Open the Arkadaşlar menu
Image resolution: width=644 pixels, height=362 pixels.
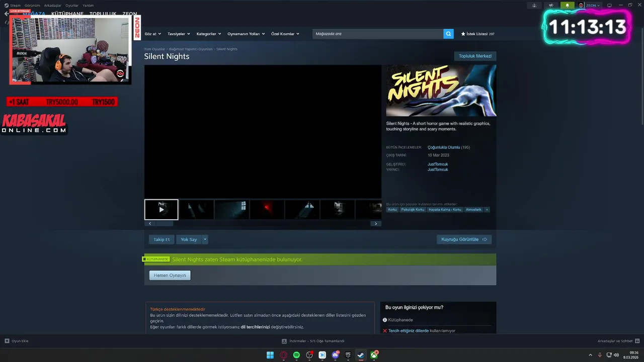(x=53, y=6)
